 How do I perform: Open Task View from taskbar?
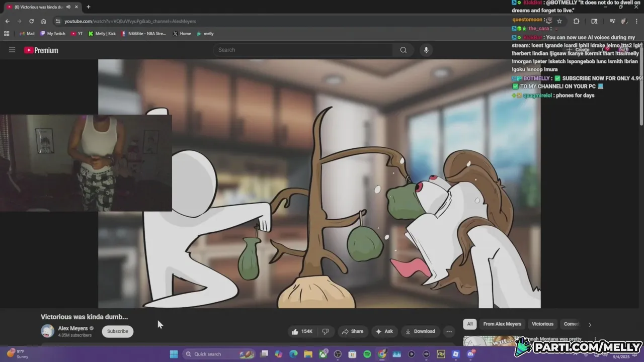(x=264, y=354)
